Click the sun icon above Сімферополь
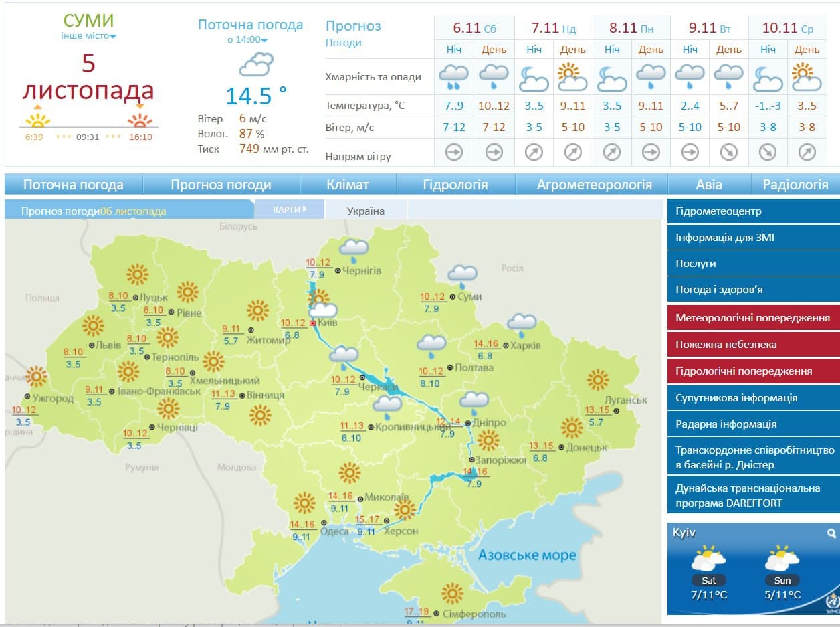Screen dimensions: 840x627 [x=453, y=593]
